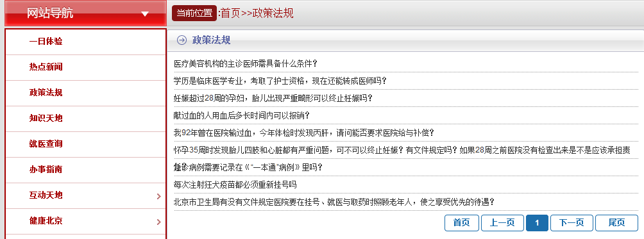Open 知识天地 in the sidebar

coord(46,118)
